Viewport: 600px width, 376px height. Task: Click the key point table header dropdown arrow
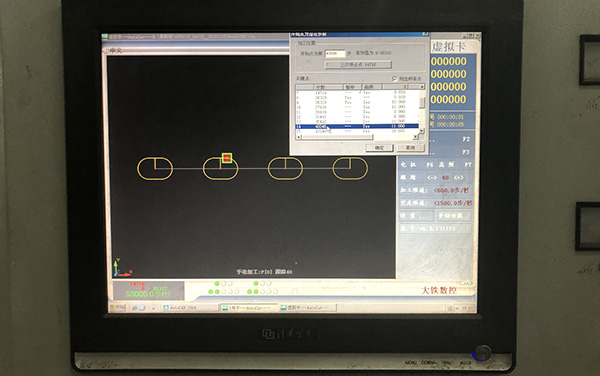click(x=421, y=87)
